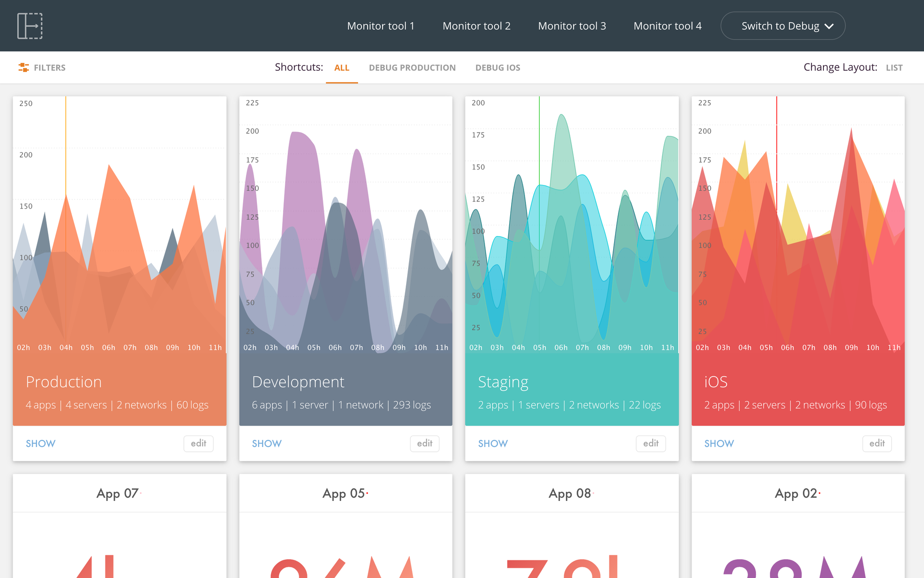
Task: Open the Switch to Debug dropdown
Action: (x=783, y=26)
